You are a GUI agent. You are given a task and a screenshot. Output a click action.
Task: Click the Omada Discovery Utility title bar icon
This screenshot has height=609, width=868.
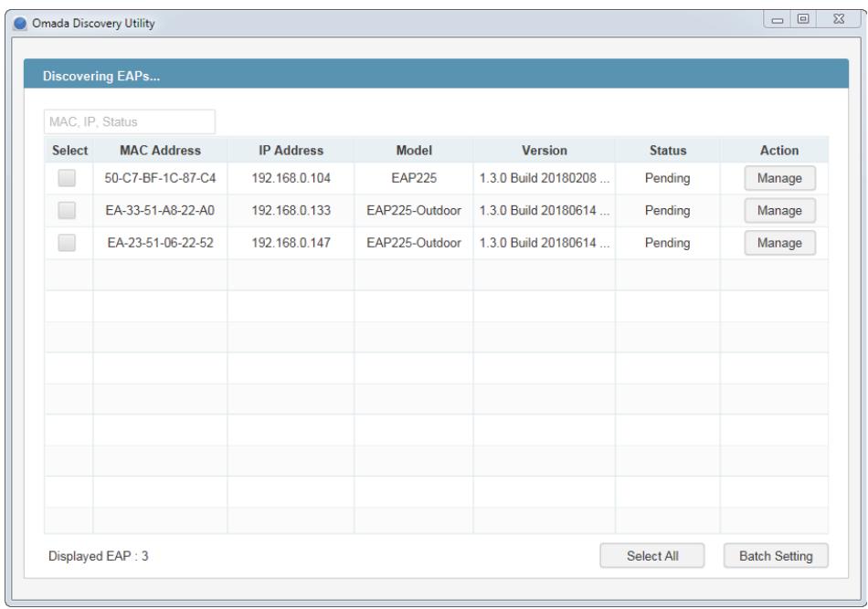(20, 23)
